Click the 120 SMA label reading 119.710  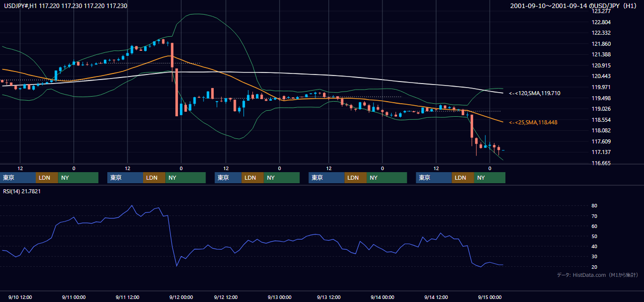534,93
